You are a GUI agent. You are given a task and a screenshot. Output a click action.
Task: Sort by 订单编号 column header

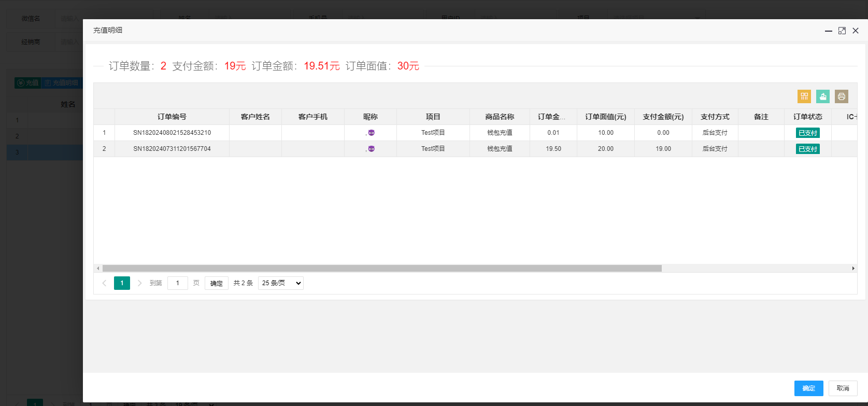(172, 117)
